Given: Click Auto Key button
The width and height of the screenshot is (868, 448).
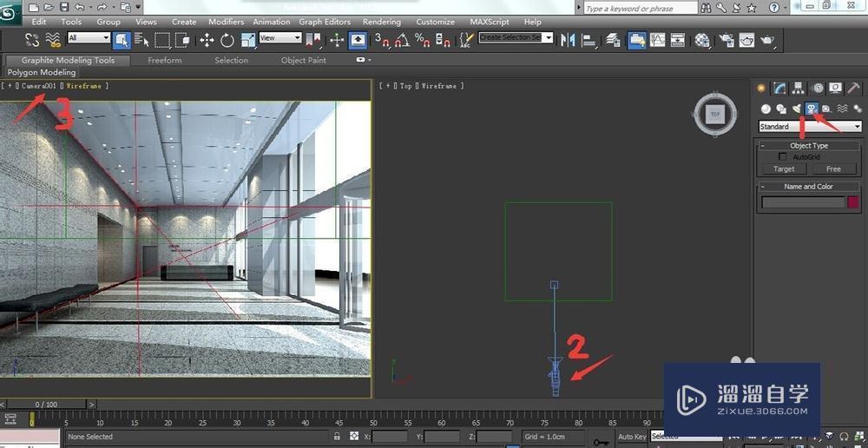Looking at the screenshot, I should [632, 437].
